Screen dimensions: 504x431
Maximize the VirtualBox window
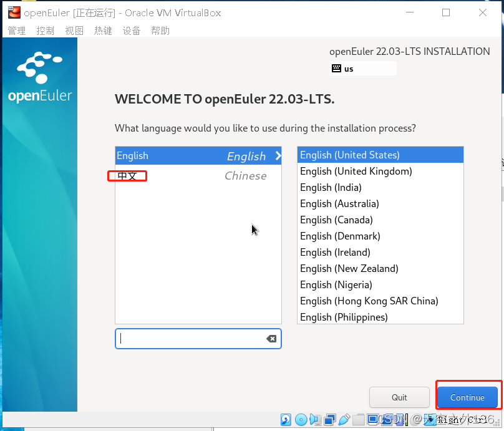[446, 12]
